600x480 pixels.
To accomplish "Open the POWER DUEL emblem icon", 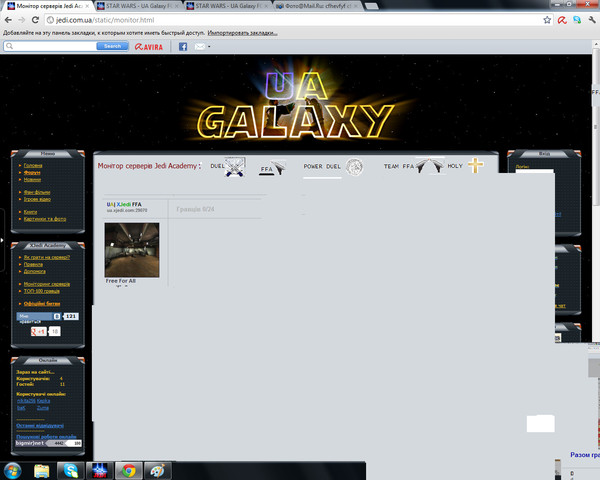I will point(354,167).
